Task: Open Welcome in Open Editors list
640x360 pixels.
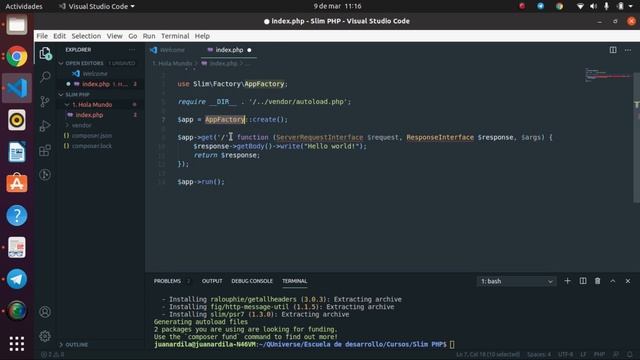Action: tap(95, 73)
